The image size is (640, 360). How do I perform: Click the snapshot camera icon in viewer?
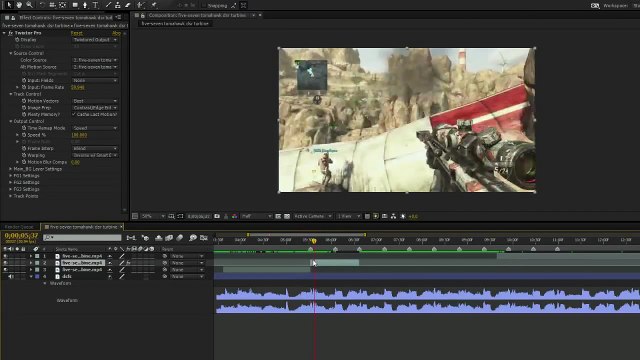click(x=217, y=216)
